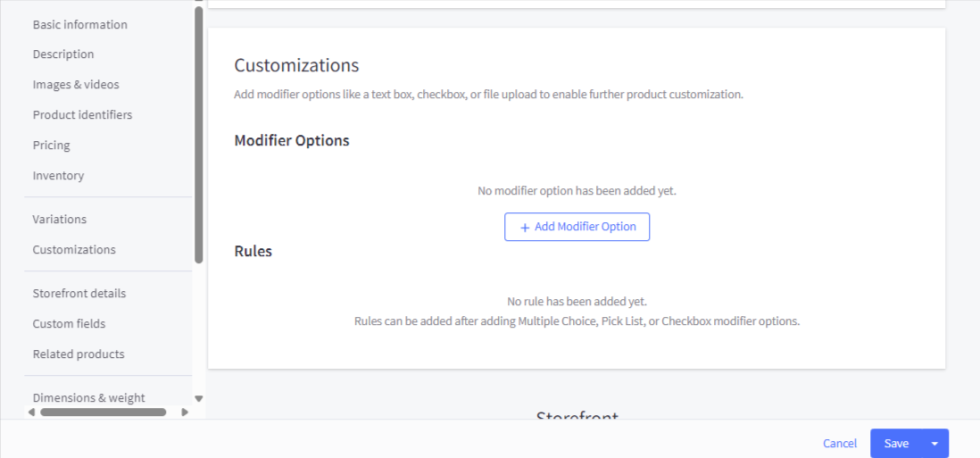Open Images & videos section
The image size is (980, 458).
[x=76, y=85]
